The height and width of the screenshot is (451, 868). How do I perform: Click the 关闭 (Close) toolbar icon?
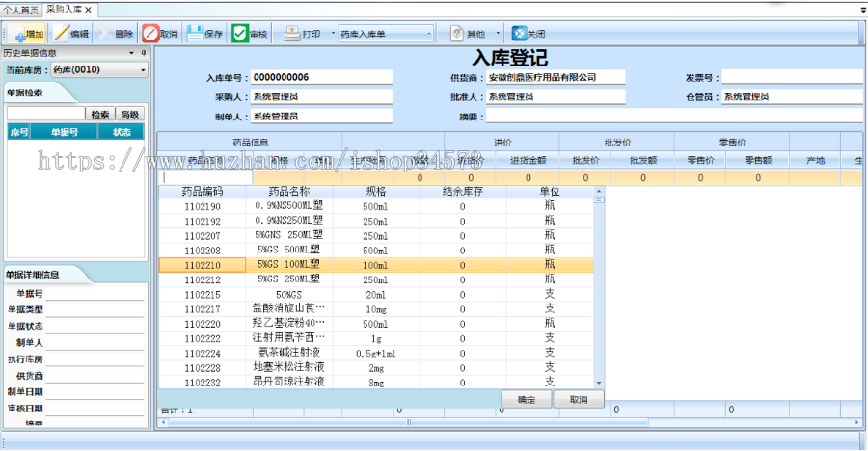click(518, 33)
